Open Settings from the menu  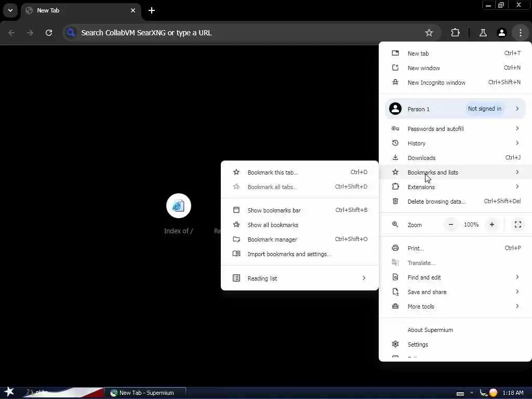(455, 345)
